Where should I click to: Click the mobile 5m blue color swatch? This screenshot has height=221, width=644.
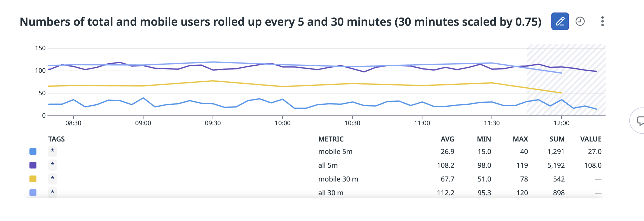pos(33,151)
